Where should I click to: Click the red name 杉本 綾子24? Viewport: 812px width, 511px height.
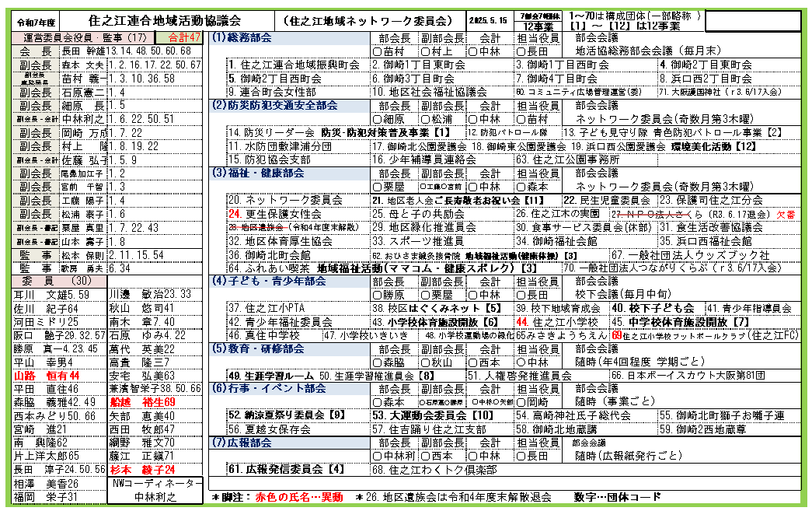(142, 470)
